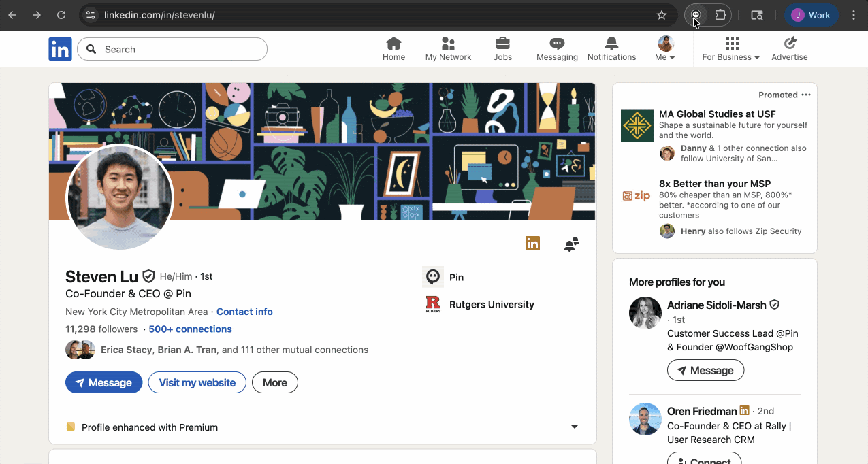Click the Pin company logo
The height and width of the screenshot is (464, 868).
(x=432, y=277)
